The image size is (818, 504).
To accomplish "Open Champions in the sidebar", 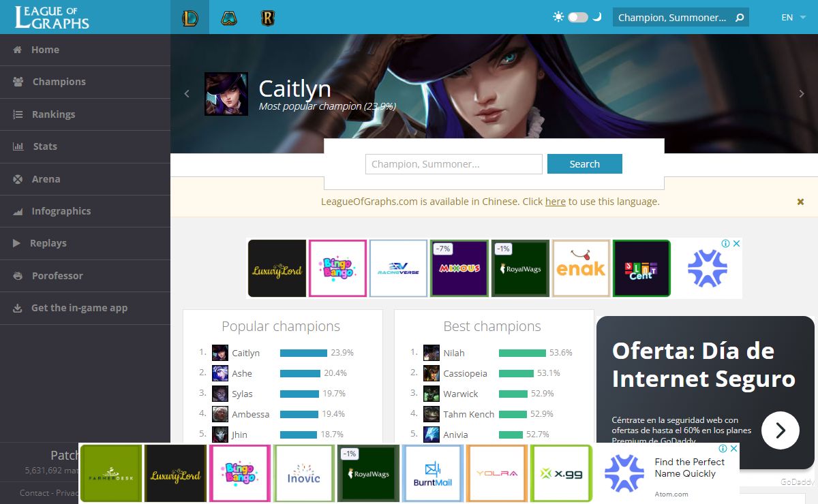I will click(x=85, y=82).
